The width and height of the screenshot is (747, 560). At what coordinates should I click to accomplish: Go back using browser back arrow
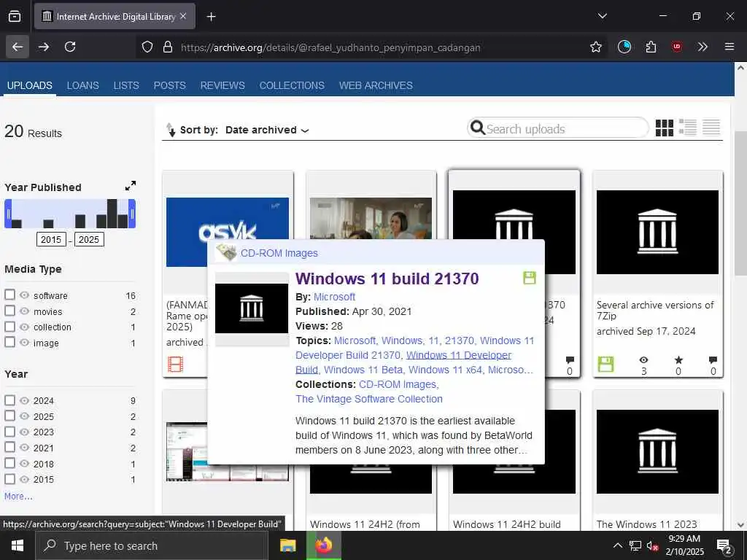click(18, 47)
